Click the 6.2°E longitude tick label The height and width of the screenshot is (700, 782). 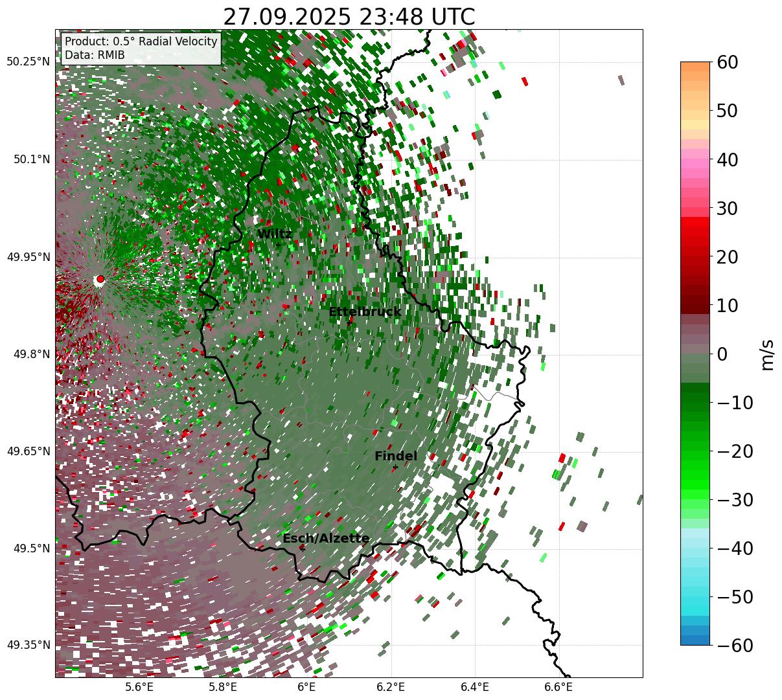point(391,686)
